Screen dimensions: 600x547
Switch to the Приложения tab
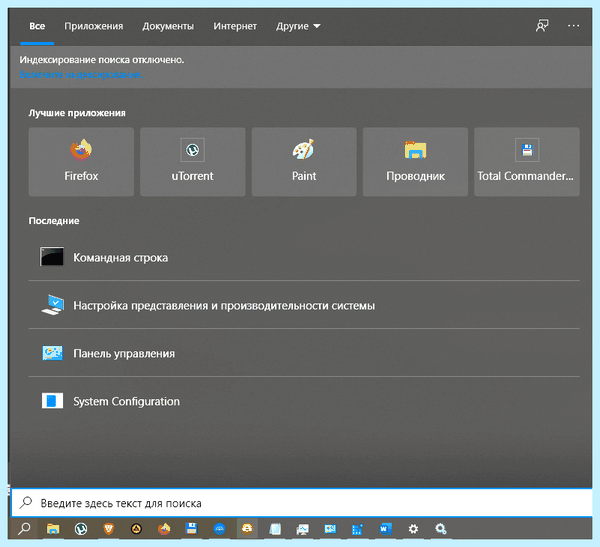(x=93, y=26)
